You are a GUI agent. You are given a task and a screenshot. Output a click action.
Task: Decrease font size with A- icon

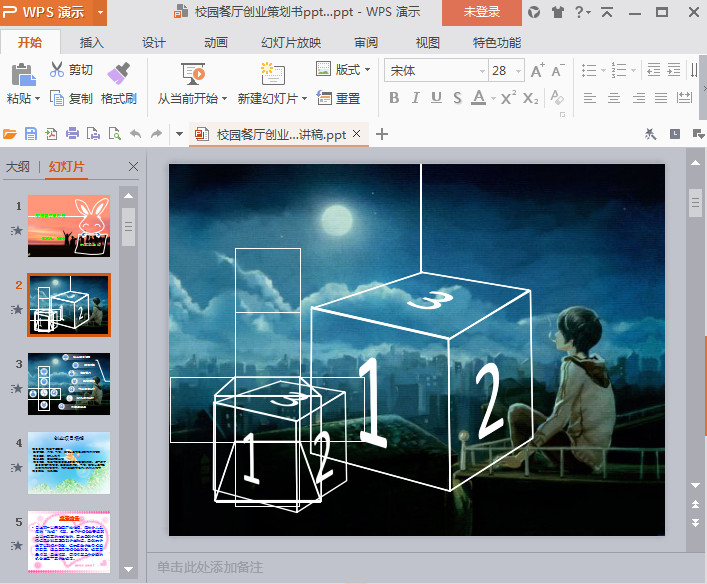click(558, 71)
